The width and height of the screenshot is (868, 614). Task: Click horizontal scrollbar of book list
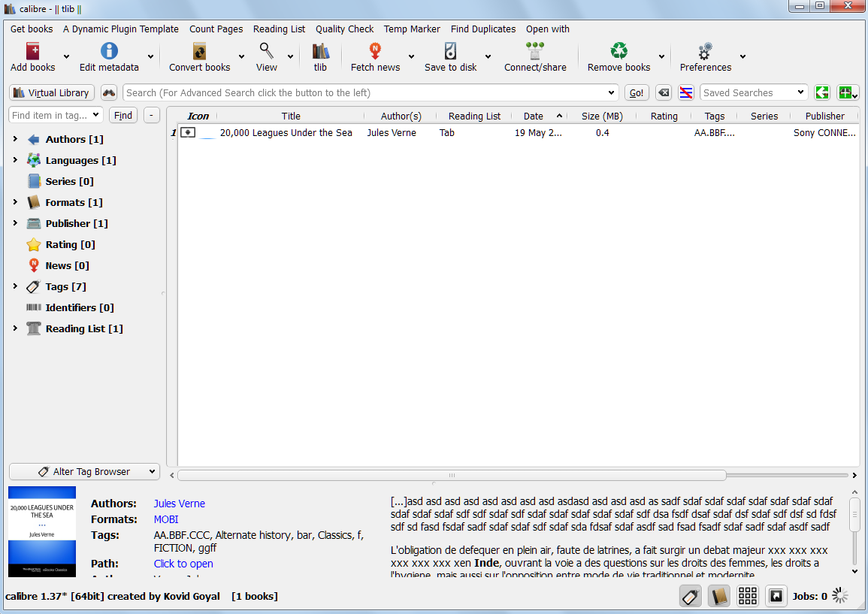click(x=452, y=475)
